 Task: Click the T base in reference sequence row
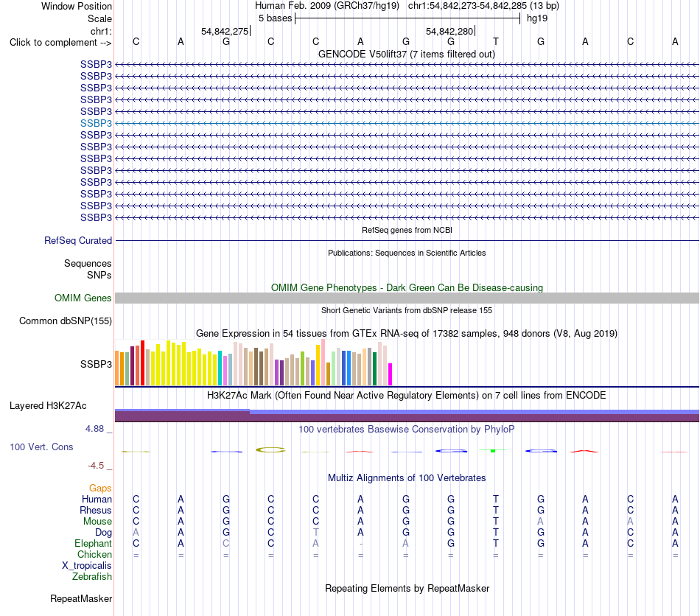(496, 41)
